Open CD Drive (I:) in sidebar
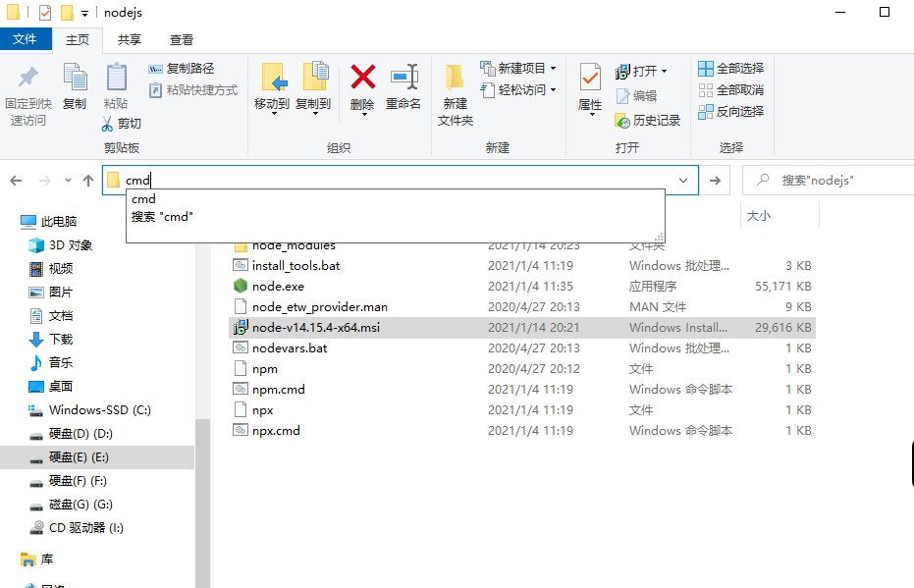The height and width of the screenshot is (588, 914). click(x=77, y=528)
